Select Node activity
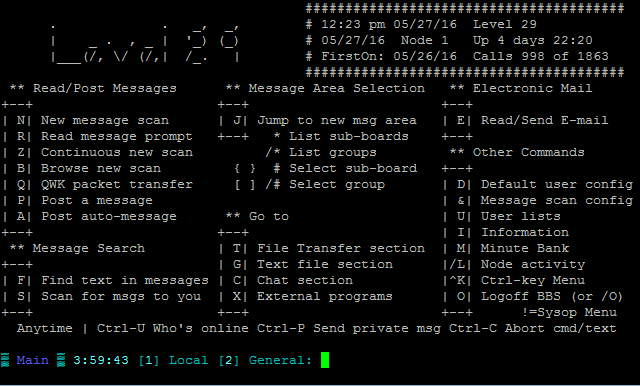Screen dimensions: 640x386 point(533,264)
